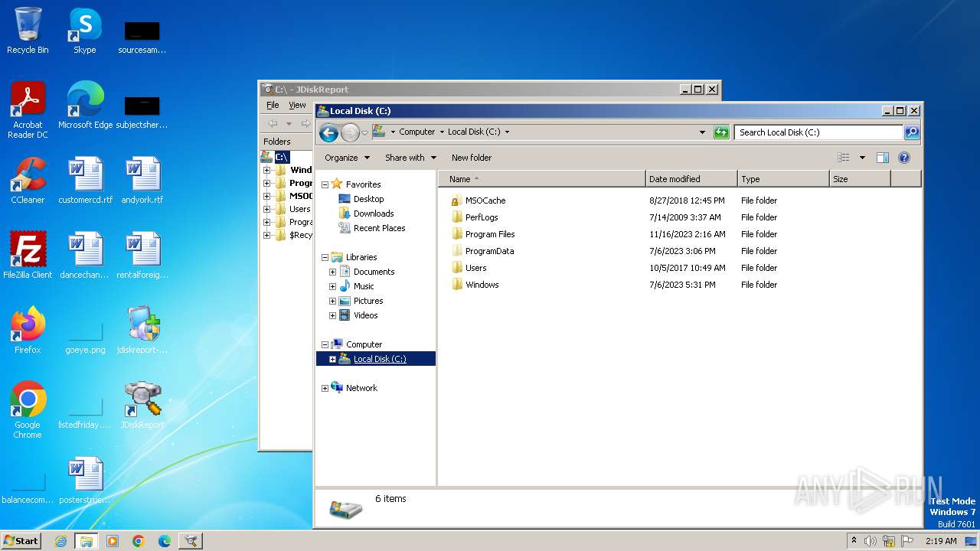980x551 pixels.
Task: Open Microsoft Edge desktop shortcut
Action: pos(85,106)
